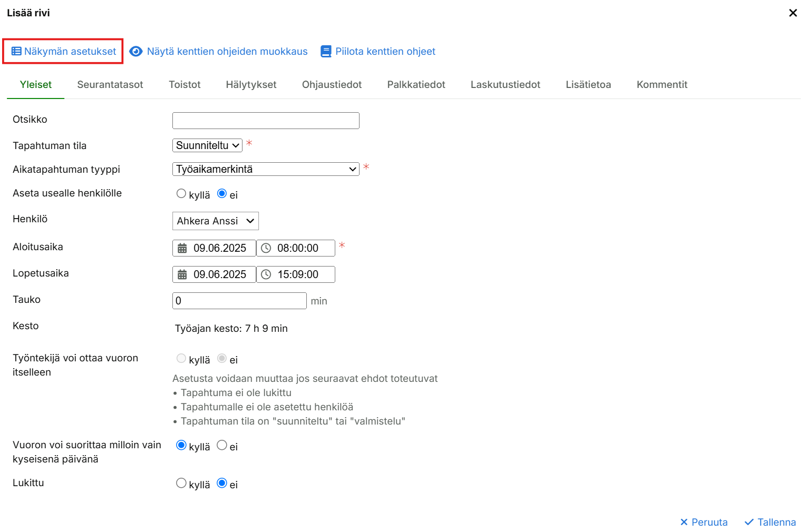Expand the Aikatapahtuman tyyppi dropdown
Screen dimensions: 805x532
coord(266,169)
